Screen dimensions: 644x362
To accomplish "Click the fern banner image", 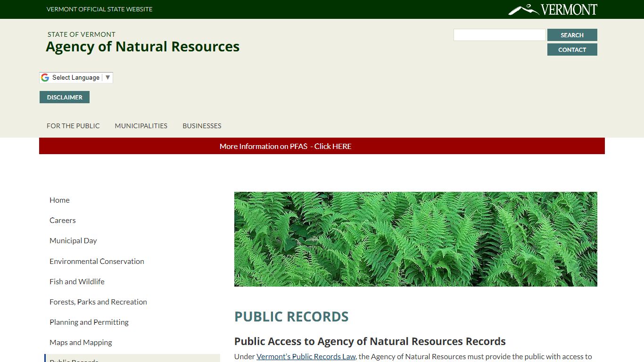I will 416,239.
